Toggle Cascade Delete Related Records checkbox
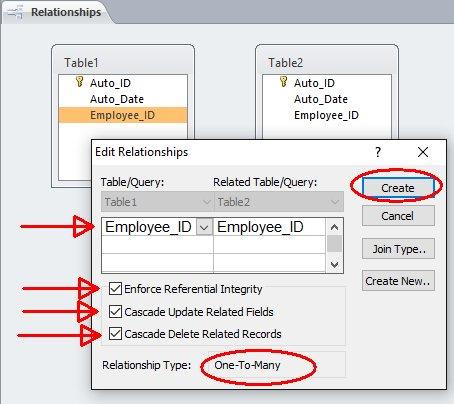Viewport: 454px width, 404px height. pos(115,334)
